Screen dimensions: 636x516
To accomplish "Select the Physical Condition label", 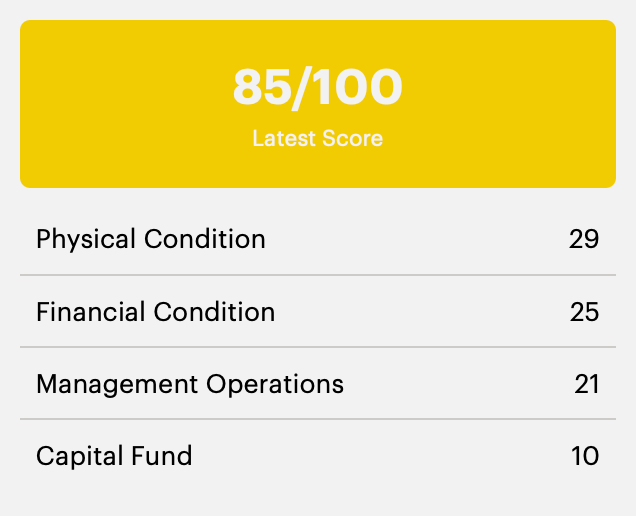I will [x=151, y=239].
